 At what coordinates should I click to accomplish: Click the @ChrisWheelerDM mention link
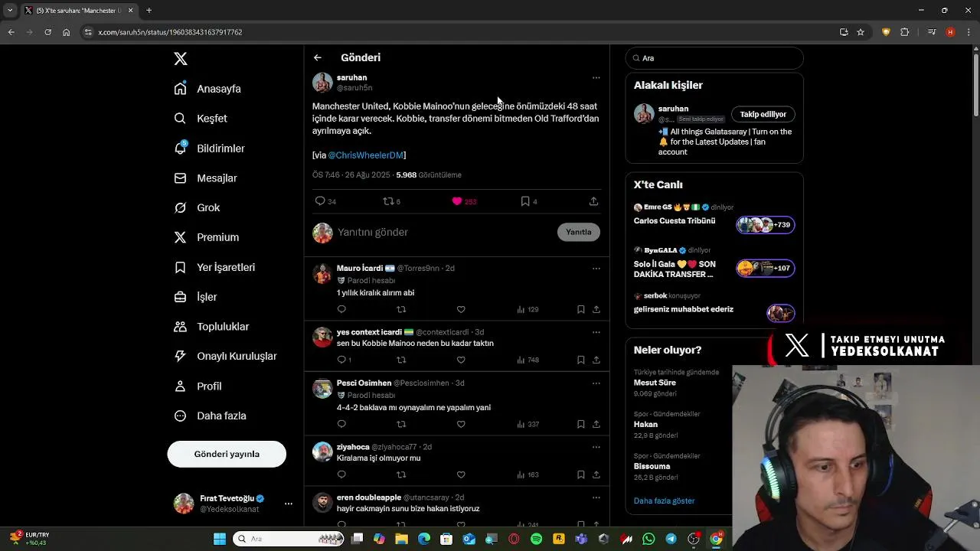click(x=365, y=155)
